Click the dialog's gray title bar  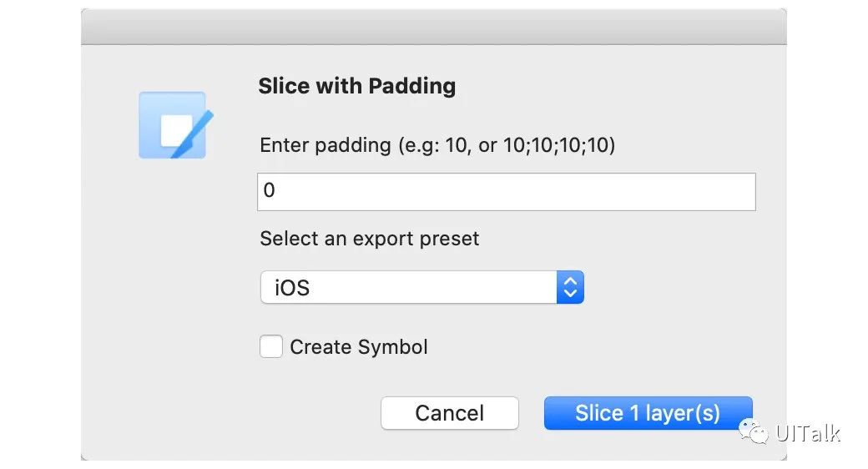433,27
